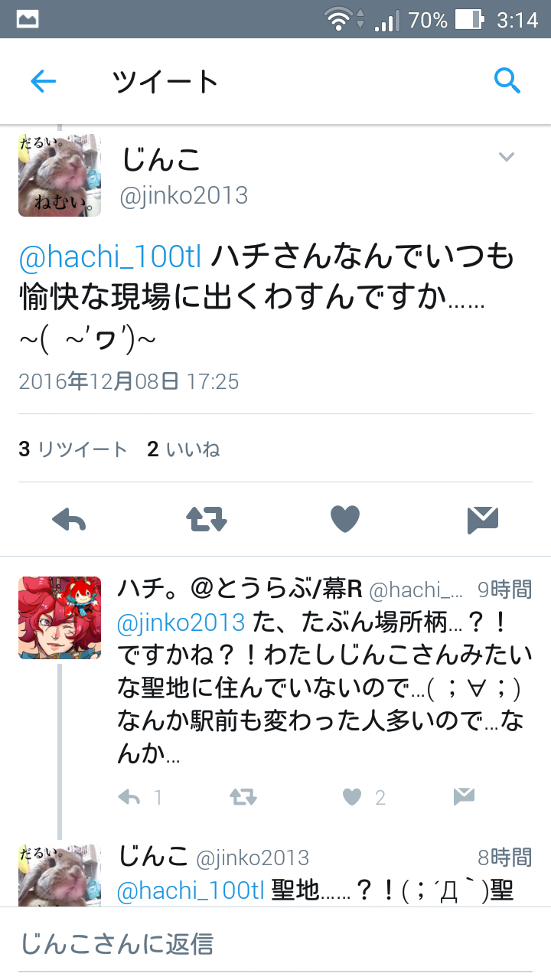Share ハチ。's reply via message icon
Screen dimensions: 551x980
pyautogui.click(x=464, y=797)
